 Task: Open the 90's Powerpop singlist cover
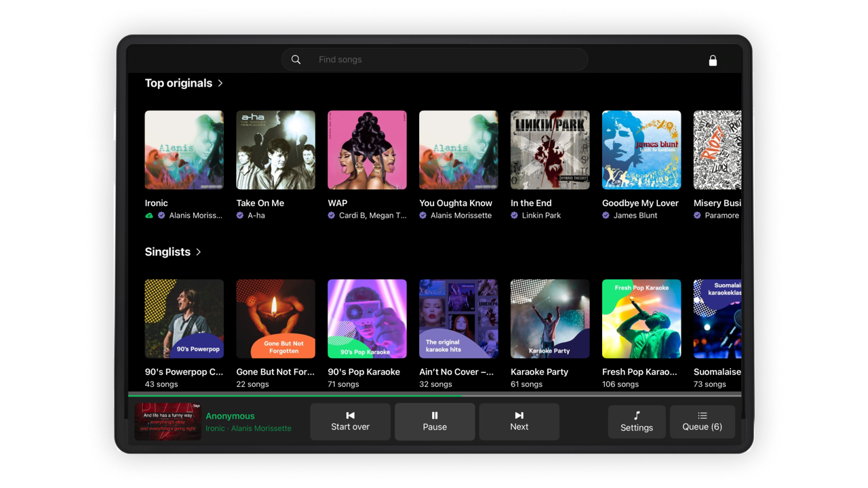(x=184, y=319)
